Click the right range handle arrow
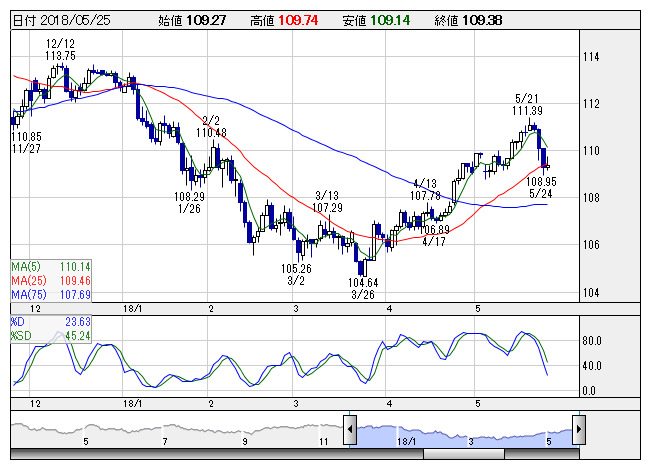The height and width of the screenshot is (469, 652). pyautogui.click(x=579, y=429)
